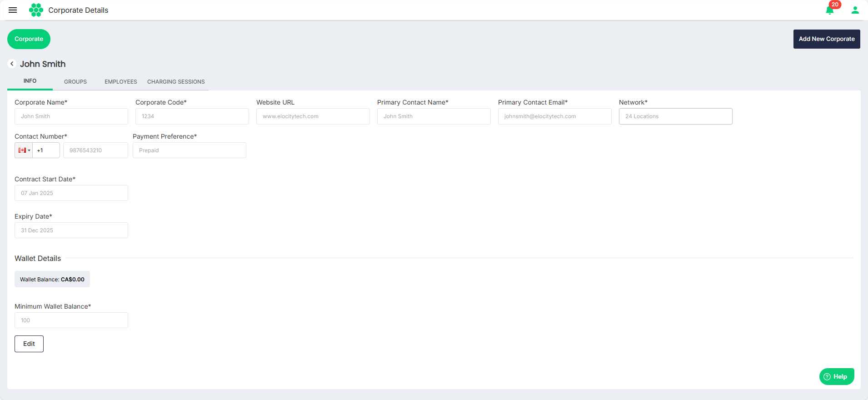Screen dimensions: 868x400
Task: Open the Network field showing 24 Locations
Action: [x=676, y=116]
